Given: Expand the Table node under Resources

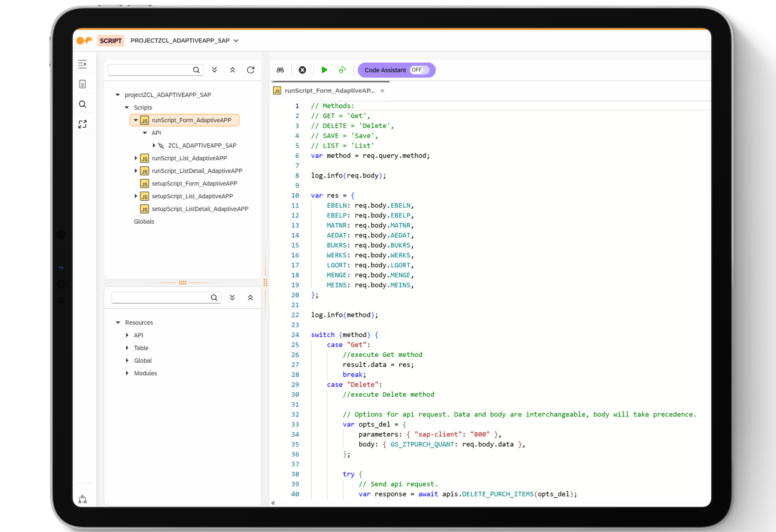Looking at the screenshot, I should (x=127, y=348).
